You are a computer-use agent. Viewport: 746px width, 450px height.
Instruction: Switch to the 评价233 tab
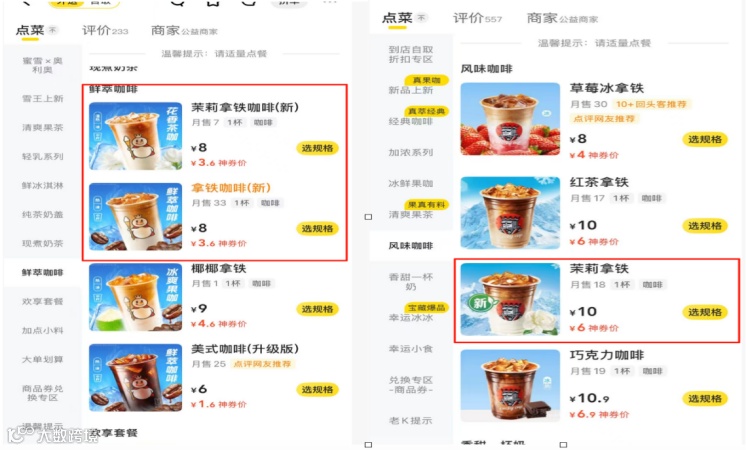tap(105, 30)
